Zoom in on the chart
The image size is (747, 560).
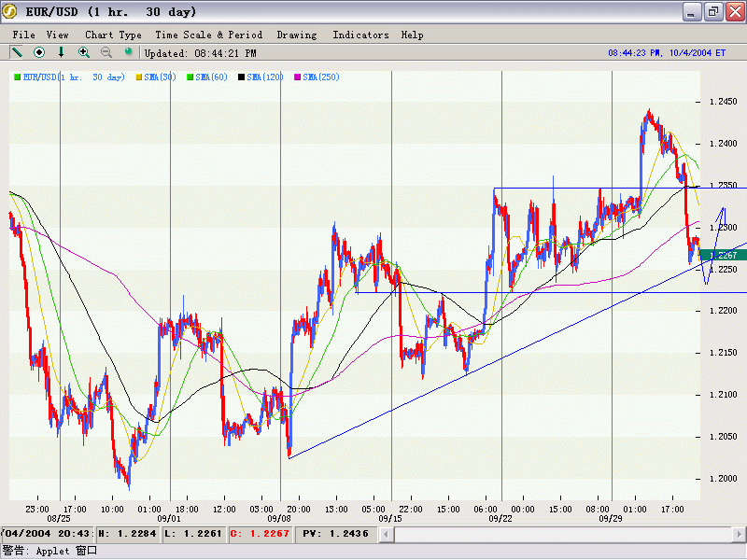pyautogui.click(x=84, y=52)
